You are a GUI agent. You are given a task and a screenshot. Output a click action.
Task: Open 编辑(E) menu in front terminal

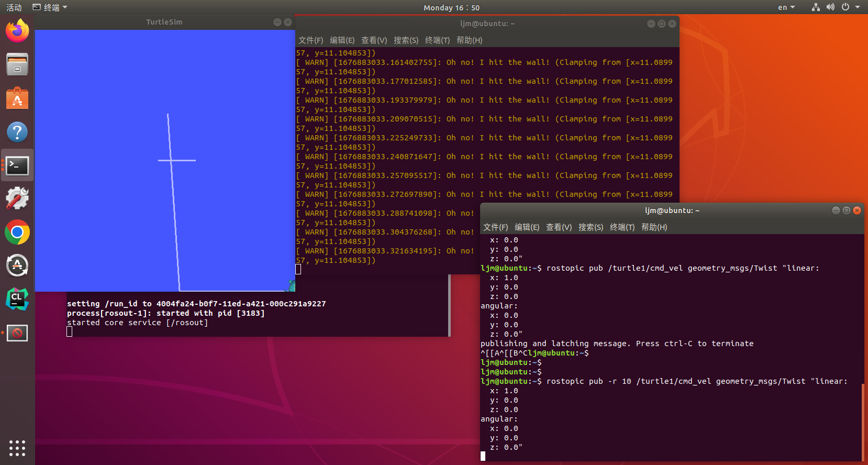(x=527, y=227)
